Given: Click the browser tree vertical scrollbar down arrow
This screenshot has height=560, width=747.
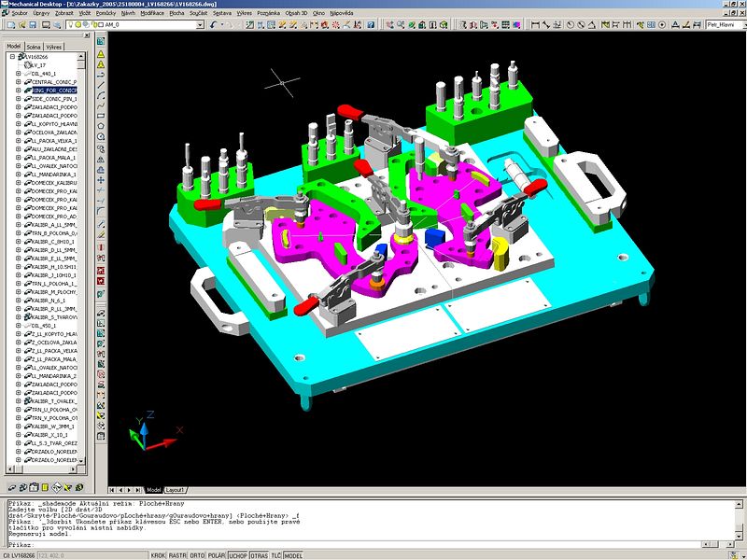Looking at the screenshot, I should point(81,461).
